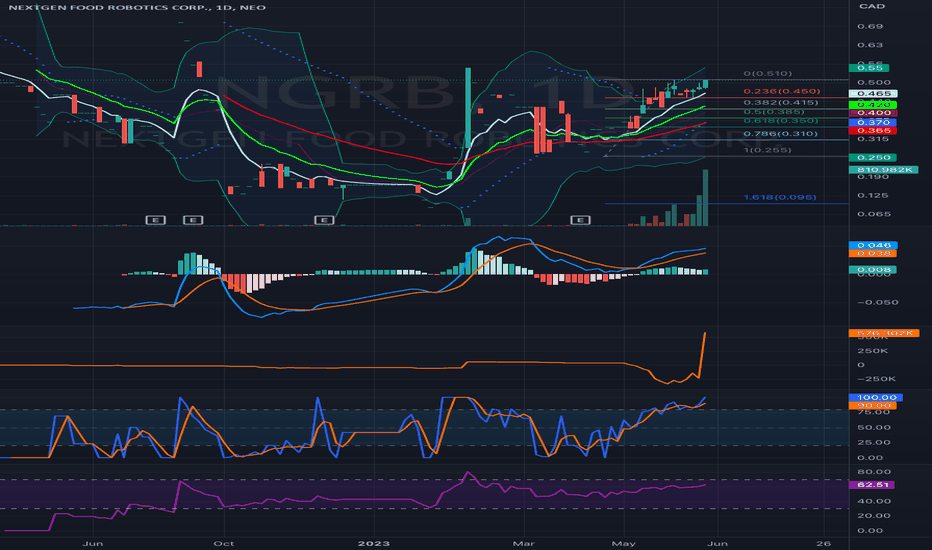Click the NEXTGEN FOOD ROBOTICS CORP. chart title
This screenshot has height=550, width=932.
[137, 7]
